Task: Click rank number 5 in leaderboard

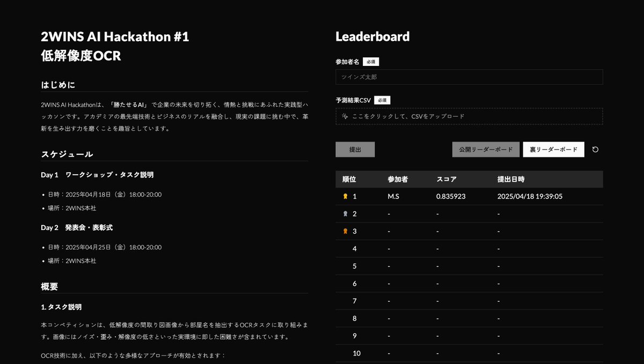Action: (x=355, y=266)
